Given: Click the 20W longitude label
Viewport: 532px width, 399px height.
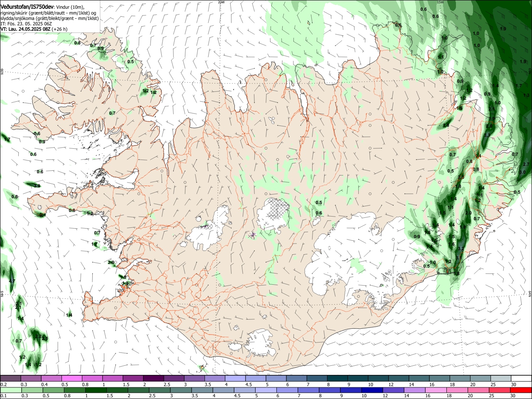Looking at the screenshot, I should pos(221,2).
